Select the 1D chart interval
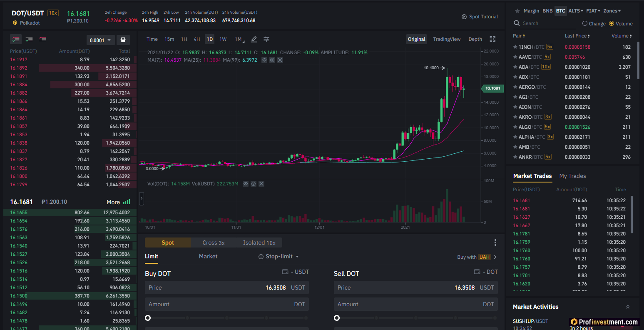644x330 pixels. pos(210,39)
